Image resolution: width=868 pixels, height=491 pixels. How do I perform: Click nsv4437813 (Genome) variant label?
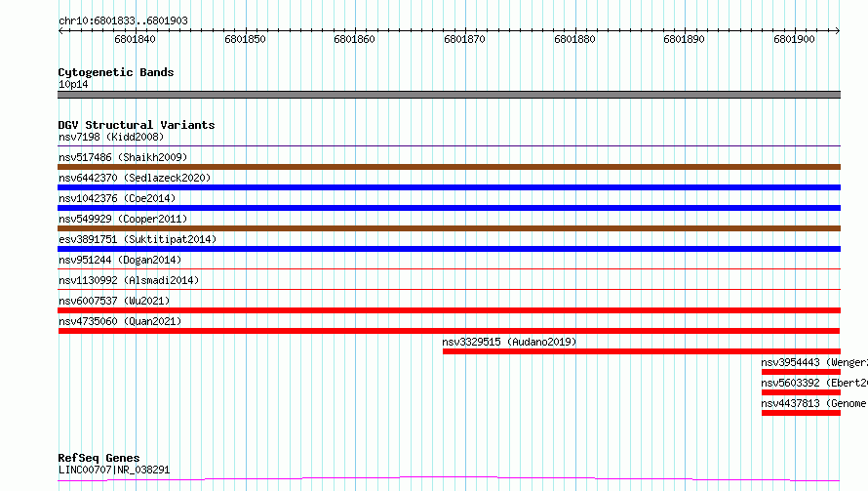pos(814,403)
